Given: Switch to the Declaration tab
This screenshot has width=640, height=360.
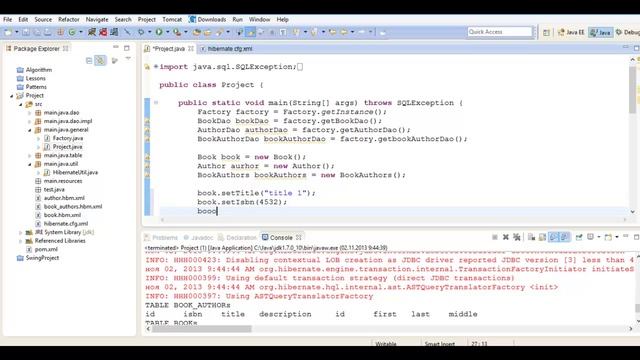Looking at the screenshot, I should click(x=237, y=238).
